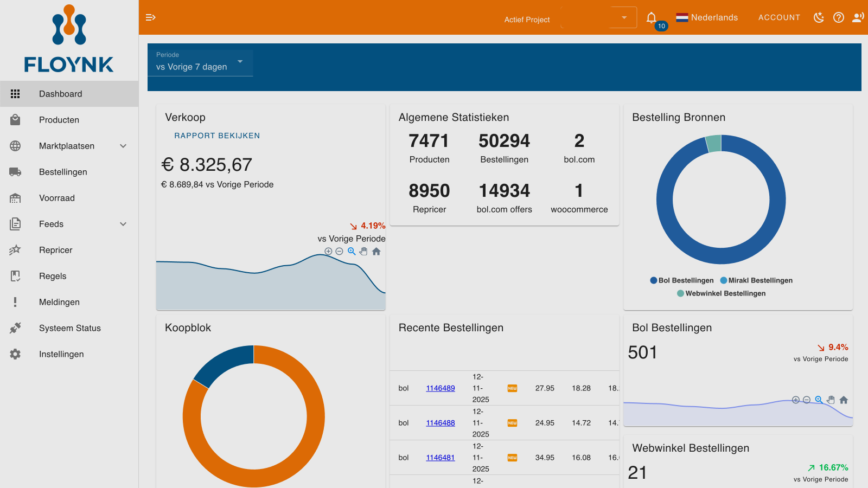The width and height of the screenshot is (868, 488).
Task: Click the notifications bell icon
Action: 652,17
